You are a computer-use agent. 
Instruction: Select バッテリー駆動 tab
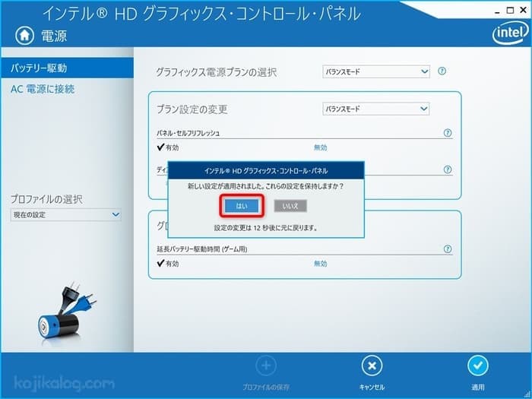67,68
